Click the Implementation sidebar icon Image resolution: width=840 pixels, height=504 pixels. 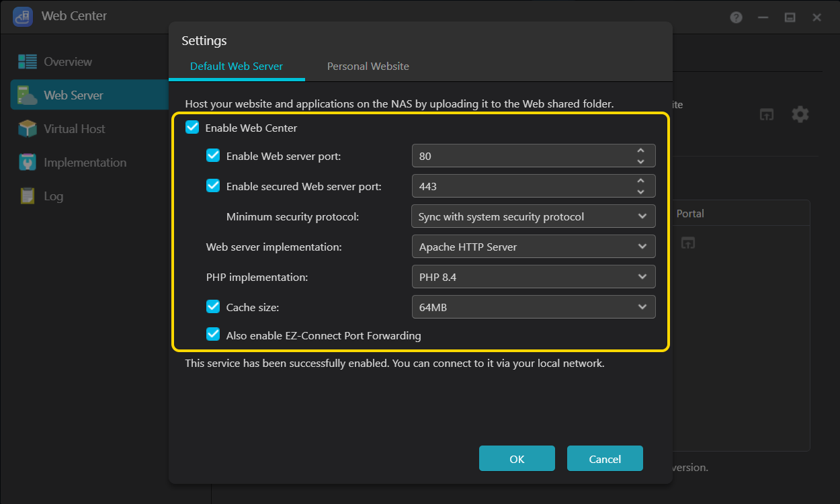(28, 163)
